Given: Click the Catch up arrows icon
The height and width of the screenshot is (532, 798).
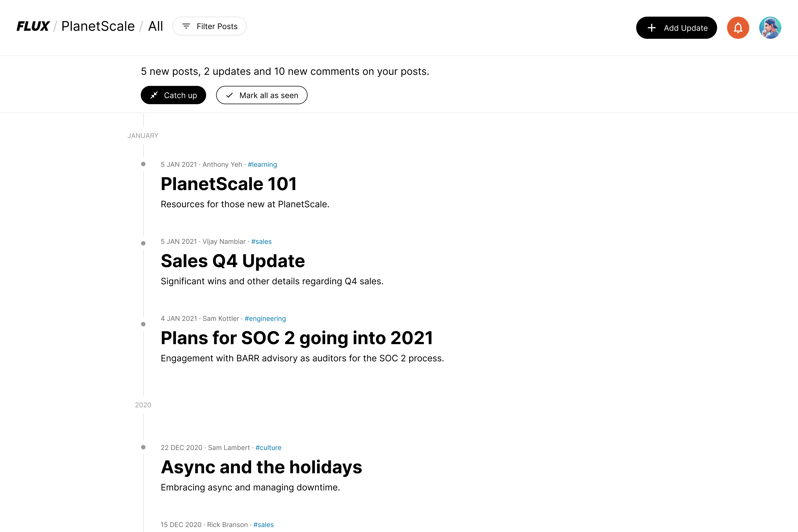Looking at the screenshot, I should pos(154,95).
